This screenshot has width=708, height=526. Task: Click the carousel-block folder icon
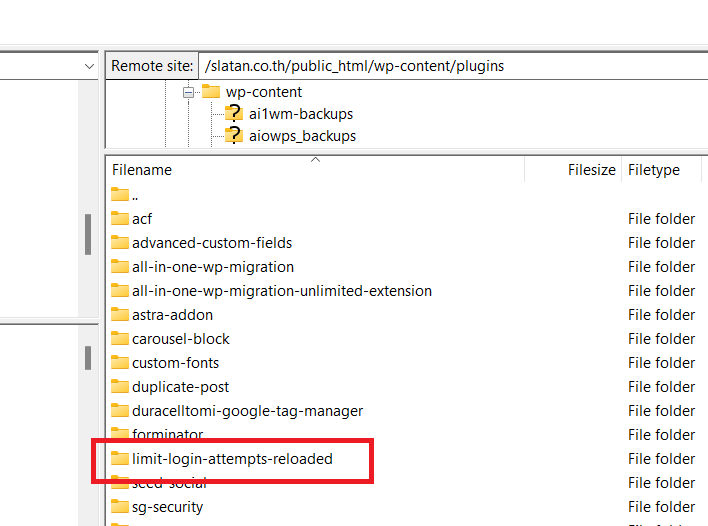(120, 338)
